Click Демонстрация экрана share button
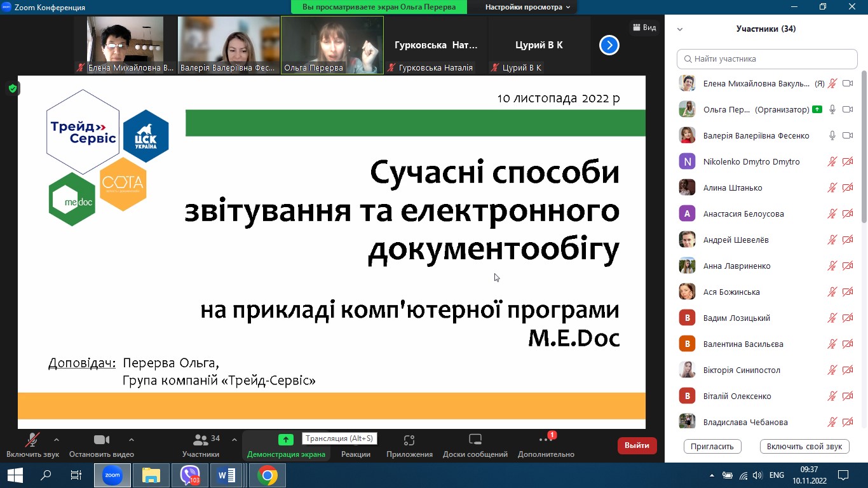 point(286,445)
